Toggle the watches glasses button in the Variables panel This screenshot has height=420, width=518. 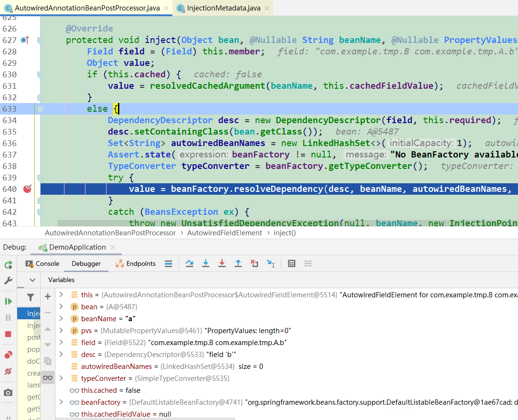click(48, 378)
